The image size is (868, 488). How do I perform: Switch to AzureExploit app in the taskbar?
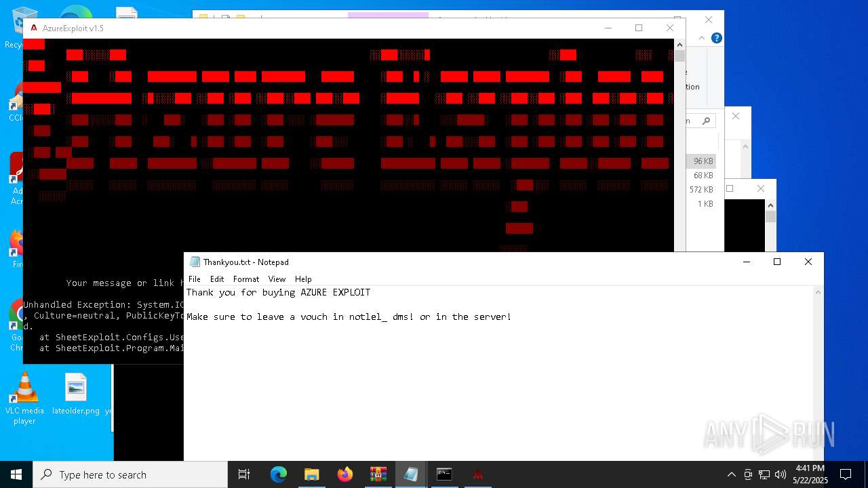(x=477, y=474)
